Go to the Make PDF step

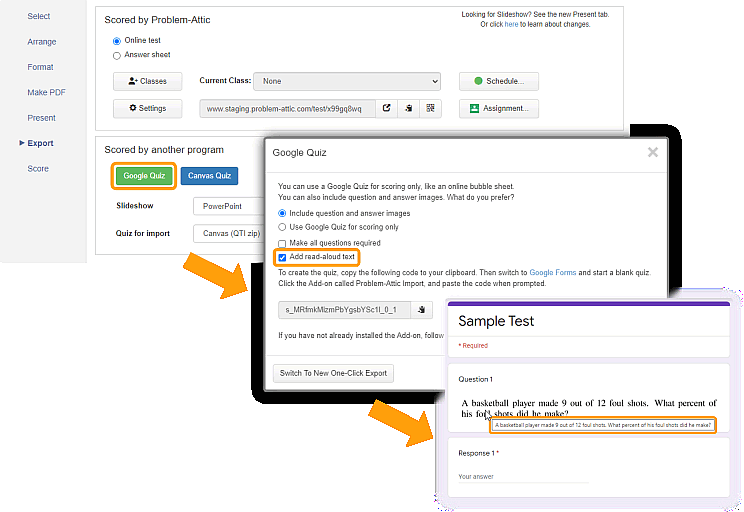click(46, 93)
